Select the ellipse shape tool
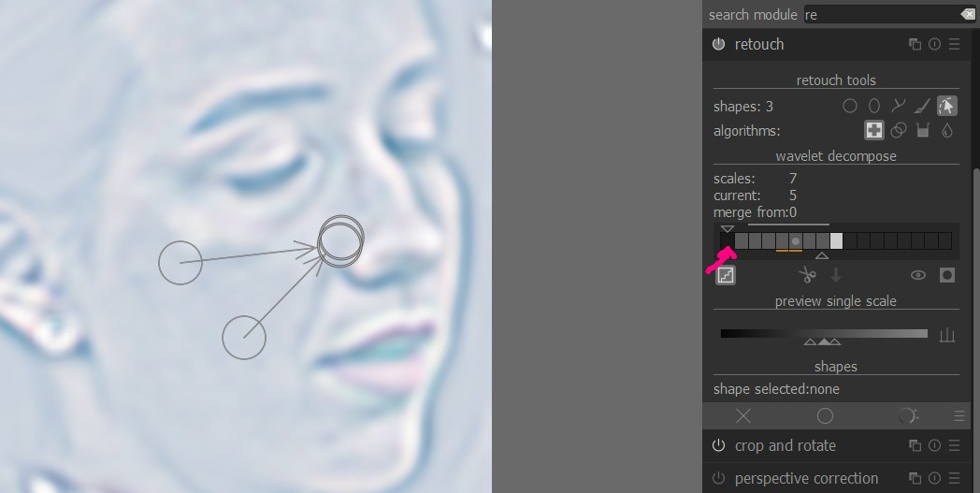This screenshot has height=493, width=980. 873,107
